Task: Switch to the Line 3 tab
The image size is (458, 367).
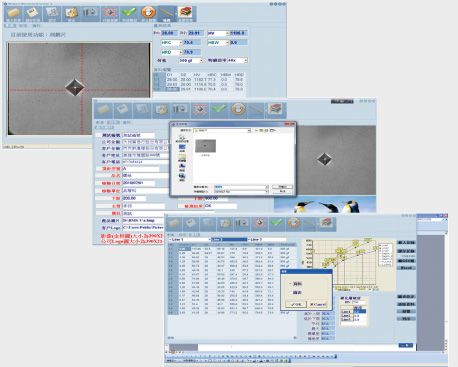Action: pyautogui.click(x=267, y=239)
